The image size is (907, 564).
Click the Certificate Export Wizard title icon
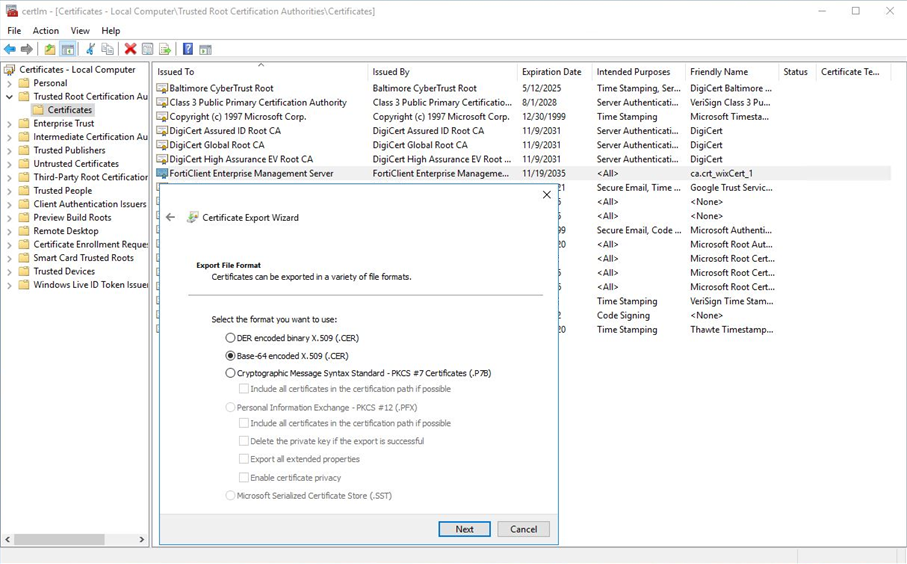pos(193,218)
